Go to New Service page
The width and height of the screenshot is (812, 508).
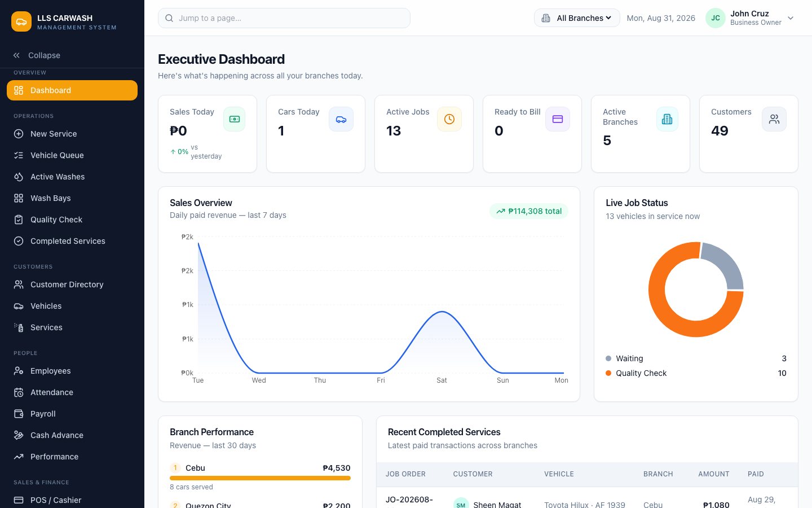[72, 134]
